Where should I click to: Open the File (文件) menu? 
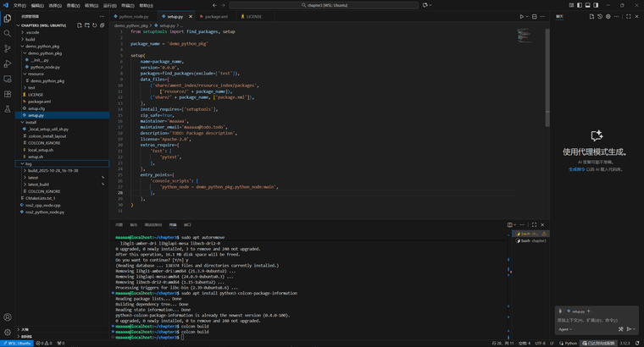click(x=19, y=5)
